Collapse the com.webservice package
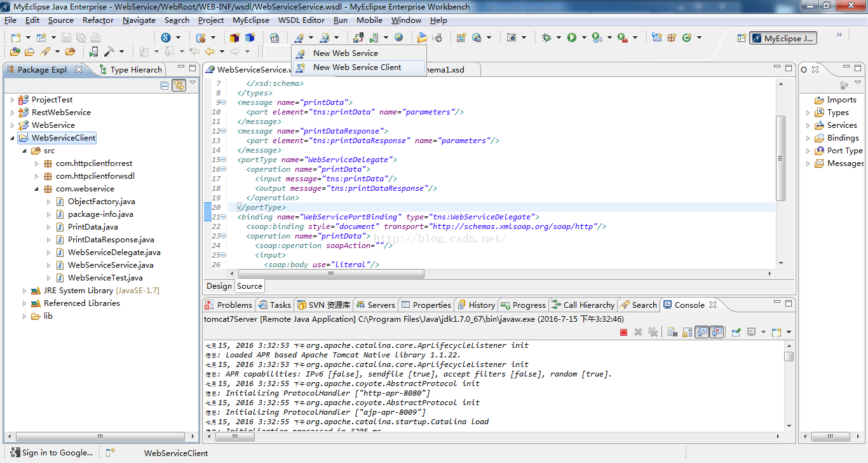 (37, 189)
